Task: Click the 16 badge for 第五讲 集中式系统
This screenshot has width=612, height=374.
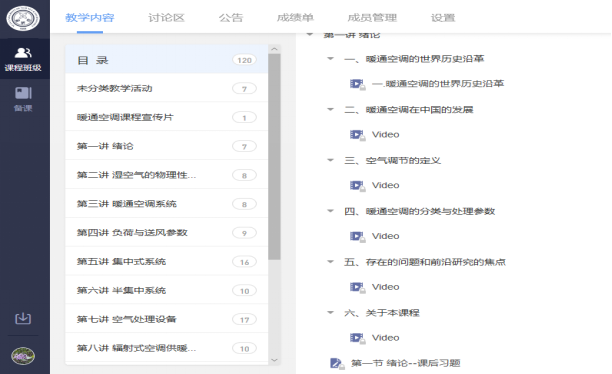Action: [x=244, y=262]
